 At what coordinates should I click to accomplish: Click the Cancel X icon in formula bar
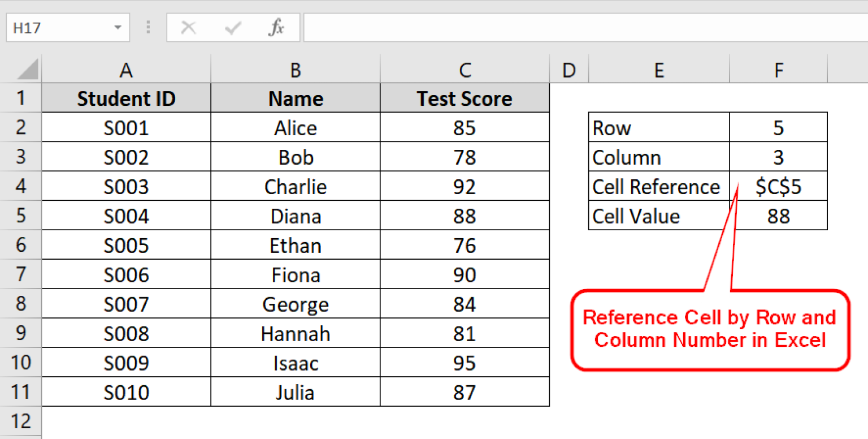pyautogui.click(x=188, y=28)
